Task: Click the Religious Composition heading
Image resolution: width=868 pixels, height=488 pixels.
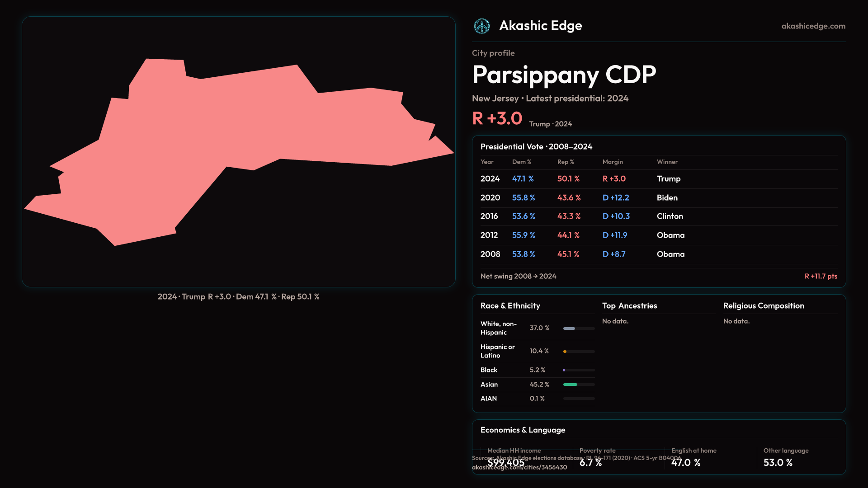Action: tap(763, 306)
